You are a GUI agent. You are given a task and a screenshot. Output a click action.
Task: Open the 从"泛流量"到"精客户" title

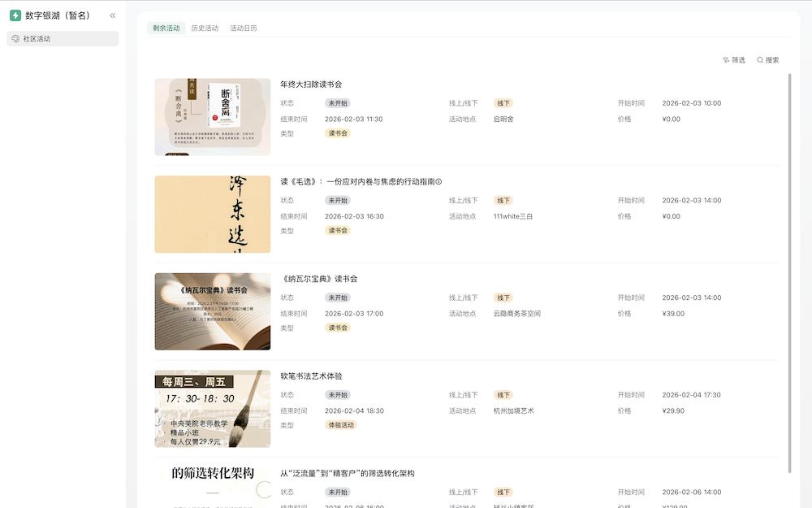point(348,473)
